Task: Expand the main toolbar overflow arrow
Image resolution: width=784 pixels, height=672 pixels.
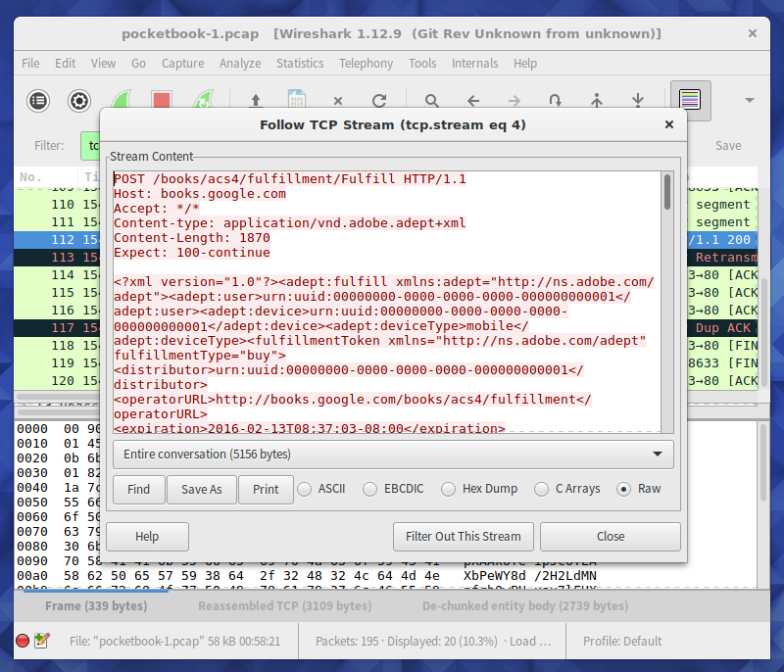Action: point(749,101)
